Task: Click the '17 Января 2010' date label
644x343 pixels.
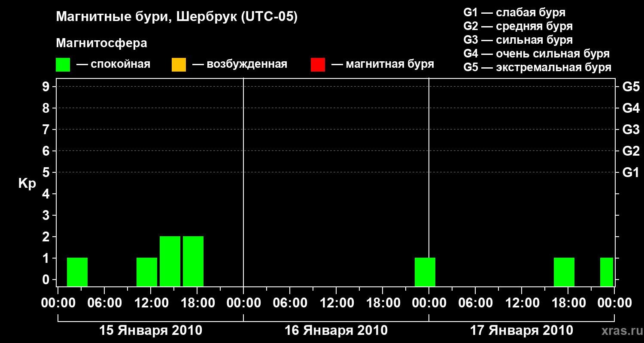Action: tap(522, 330)
